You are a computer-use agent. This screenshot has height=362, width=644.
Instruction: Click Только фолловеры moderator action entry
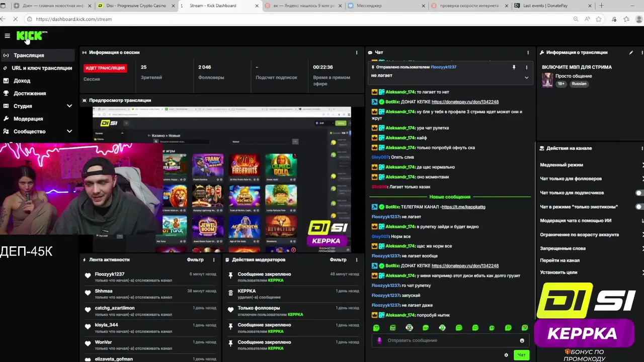[294, 311]
